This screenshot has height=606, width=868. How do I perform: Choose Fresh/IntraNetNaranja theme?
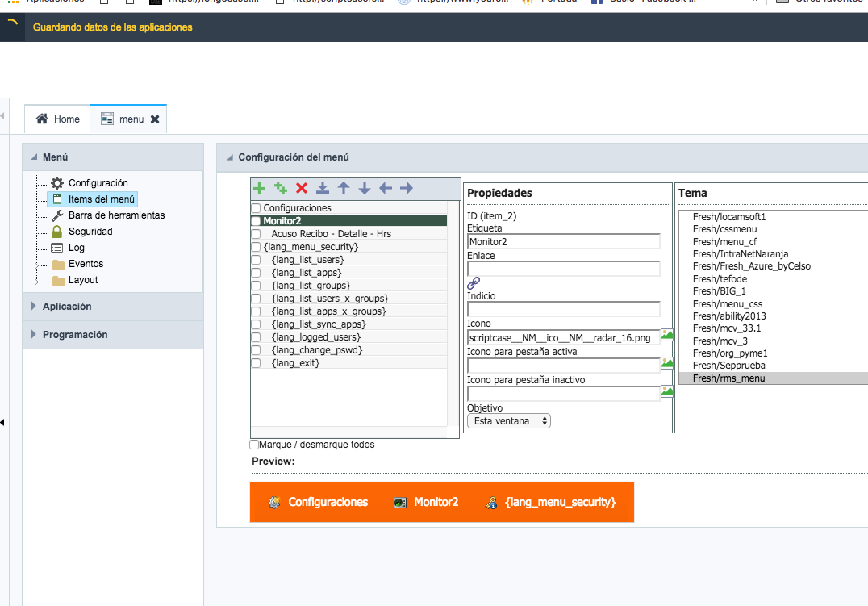click(741, 254)
